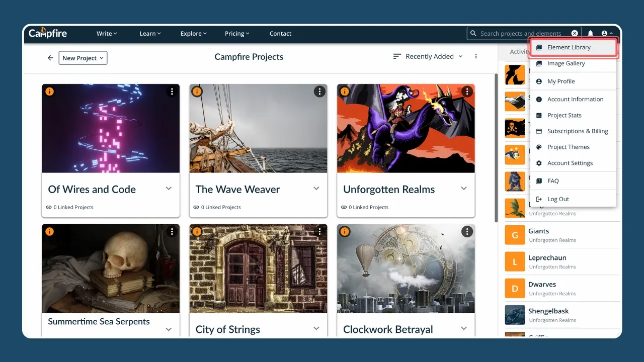Open the Recently Added sort dropdown
The width and height of the screenshot is (644, 362).
tap(428, 57)
